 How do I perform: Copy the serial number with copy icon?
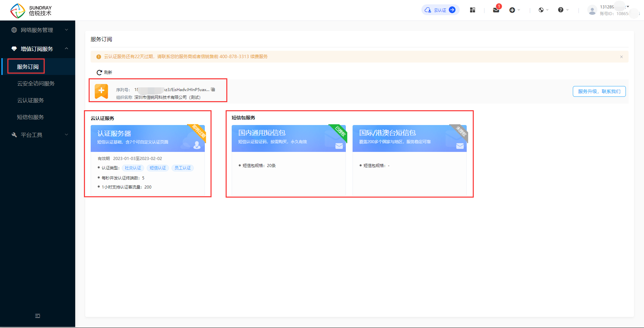[x=213, y=89]
